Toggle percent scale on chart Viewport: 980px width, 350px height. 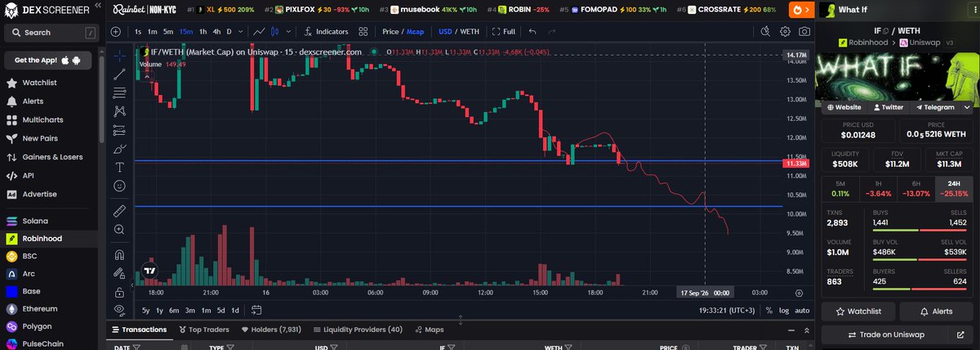768,311
